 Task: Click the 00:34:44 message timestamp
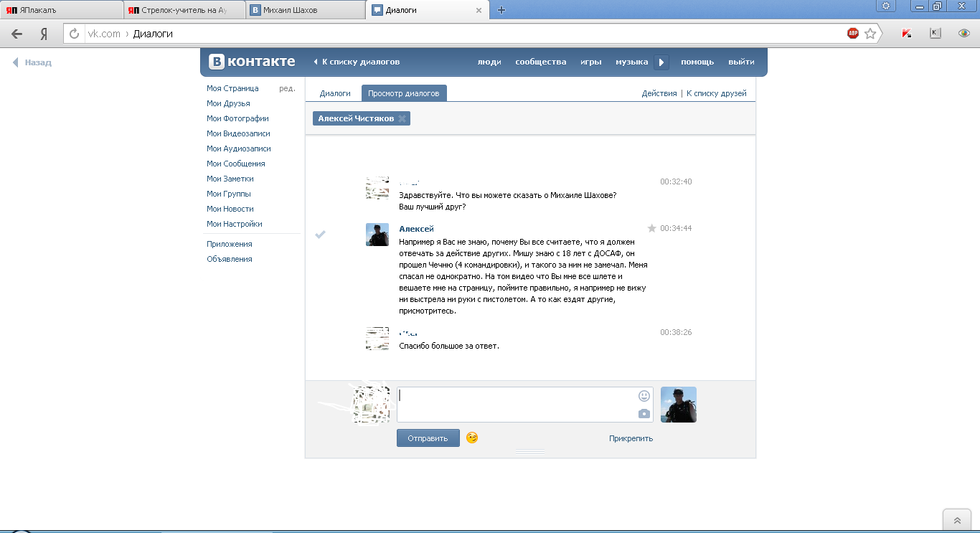click(x=676, y=228)
